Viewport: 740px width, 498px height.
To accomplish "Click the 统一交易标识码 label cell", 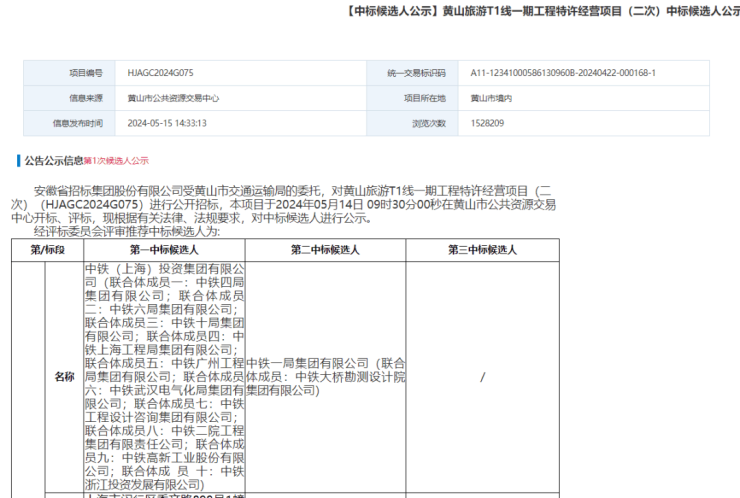I will 415,73.
